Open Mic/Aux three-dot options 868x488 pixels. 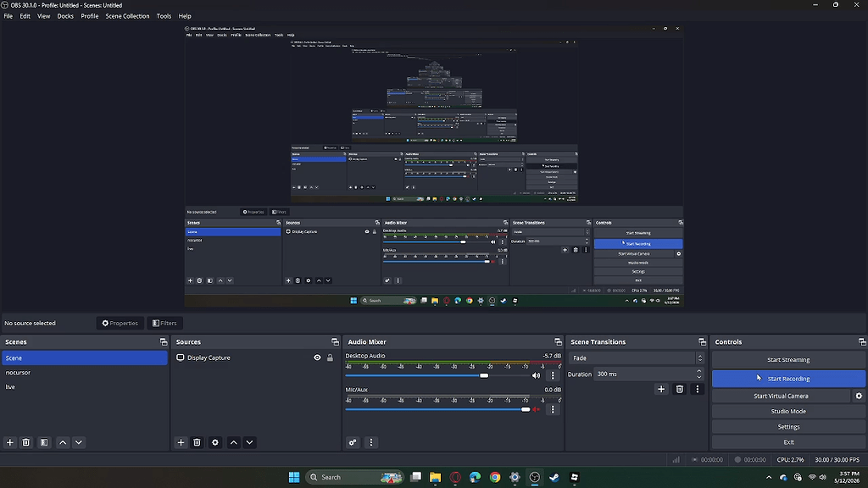[553, 409]
